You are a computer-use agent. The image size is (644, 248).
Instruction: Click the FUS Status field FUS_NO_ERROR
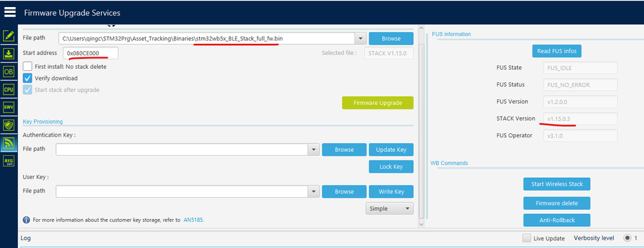(x=580, y=84)
